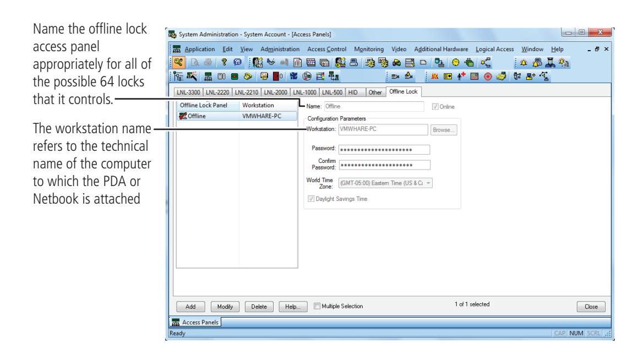Click the police officer guard icon
This screenshot has height=355, width=644.
point(550,63)
